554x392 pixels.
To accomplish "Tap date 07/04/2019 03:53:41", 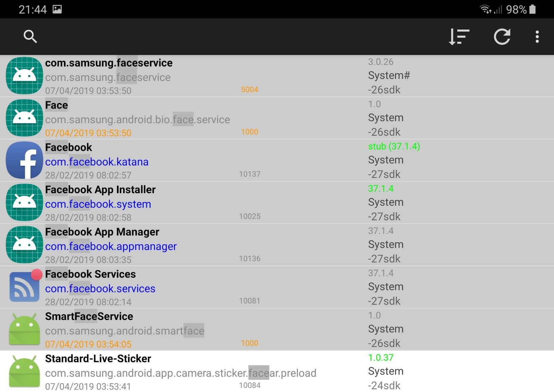I will [88, 386].
